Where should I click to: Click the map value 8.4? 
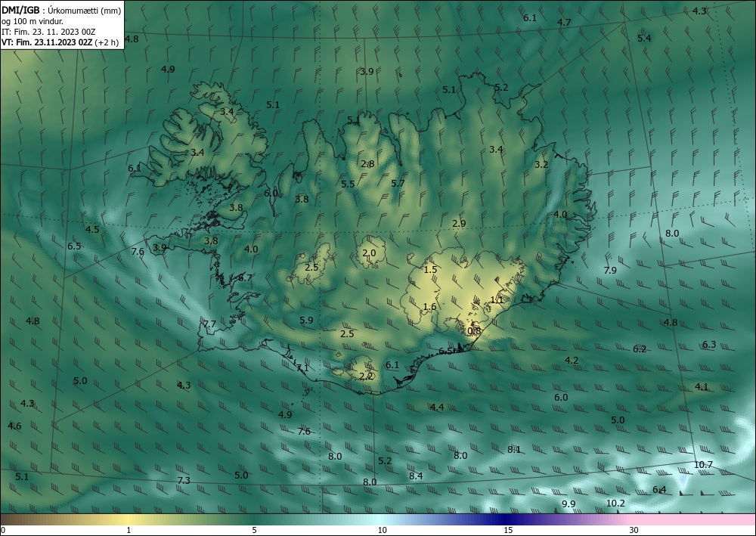point(416,476)
